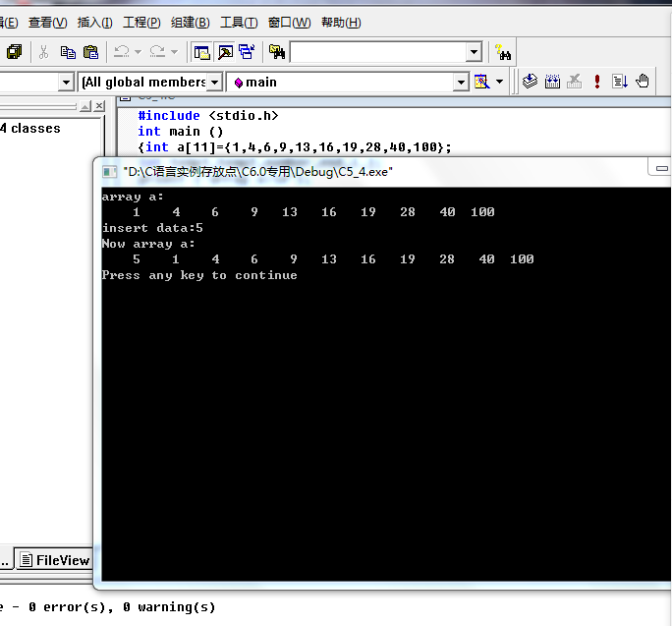The height and width of the screenshot is (626, 672).
Task: Click the Save All toolbar icon
Action: (x=14, y=52)
